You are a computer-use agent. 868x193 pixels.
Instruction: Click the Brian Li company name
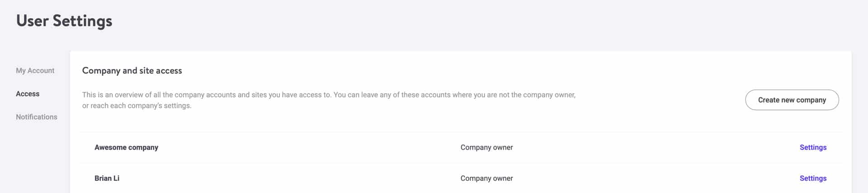pos(107,179)
